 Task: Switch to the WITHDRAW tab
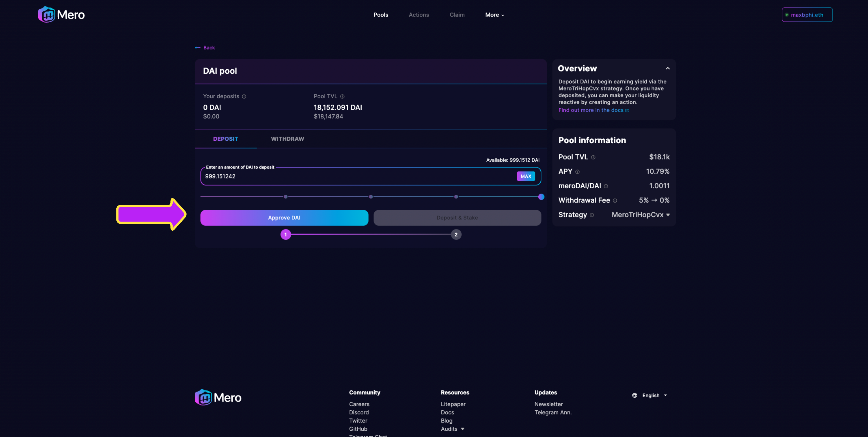click(287, 139)
